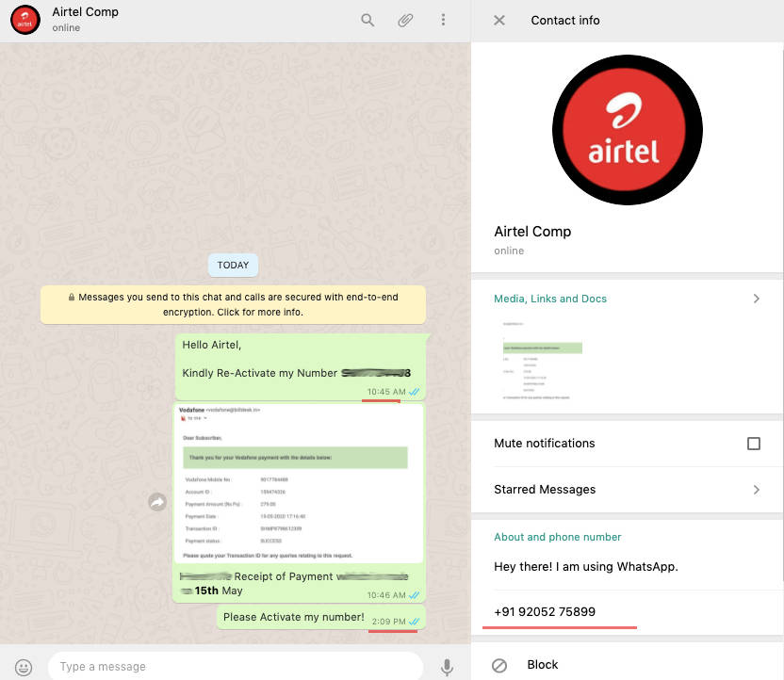
Task: Click the microphone voice message icon
Action: coord(447,666)
